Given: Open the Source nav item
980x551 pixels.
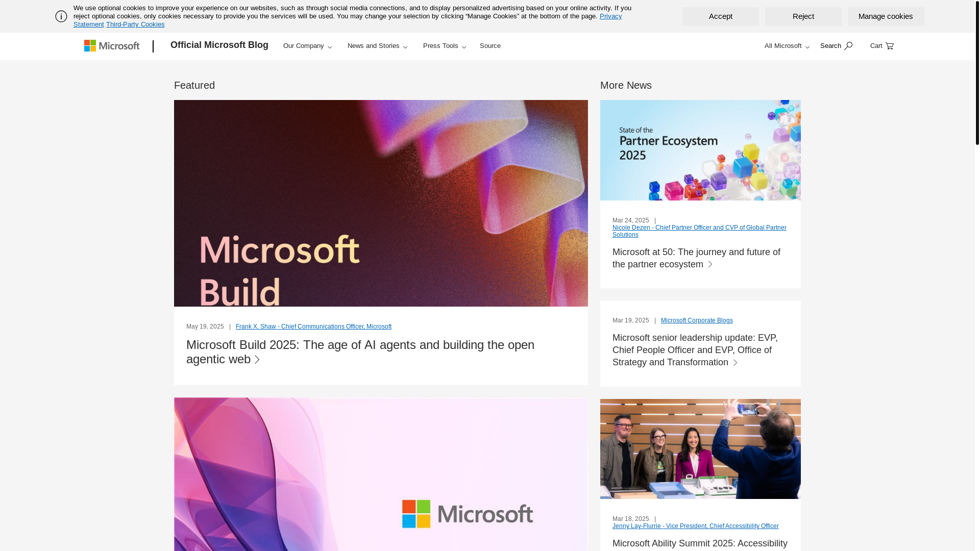Looking at the screenshot, I should (490, 46).
